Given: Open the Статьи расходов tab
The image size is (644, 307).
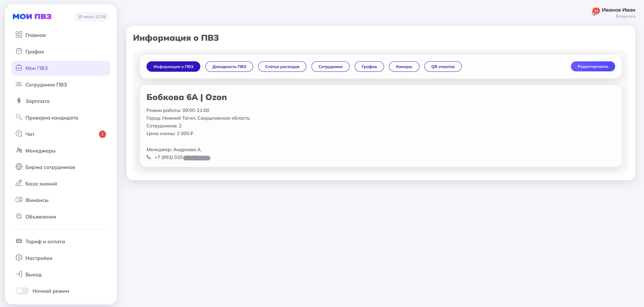Looking at the screenshot, I should [282, 67].
